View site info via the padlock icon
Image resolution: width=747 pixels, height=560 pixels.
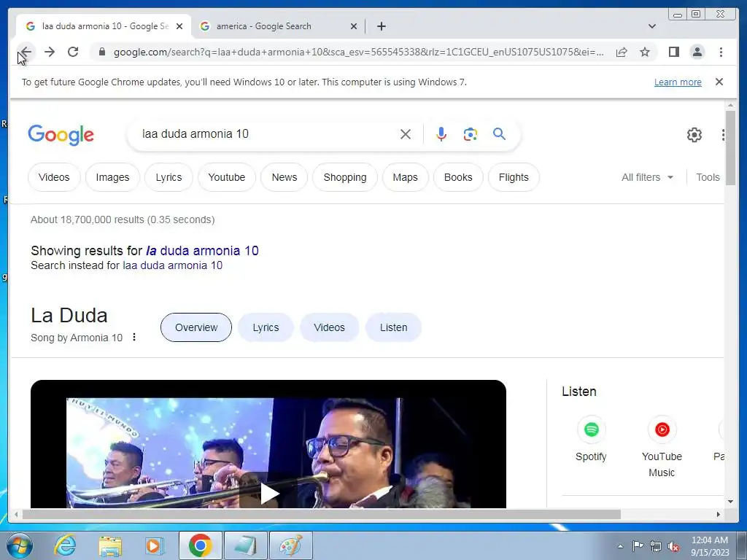click(x=102, y=52)
